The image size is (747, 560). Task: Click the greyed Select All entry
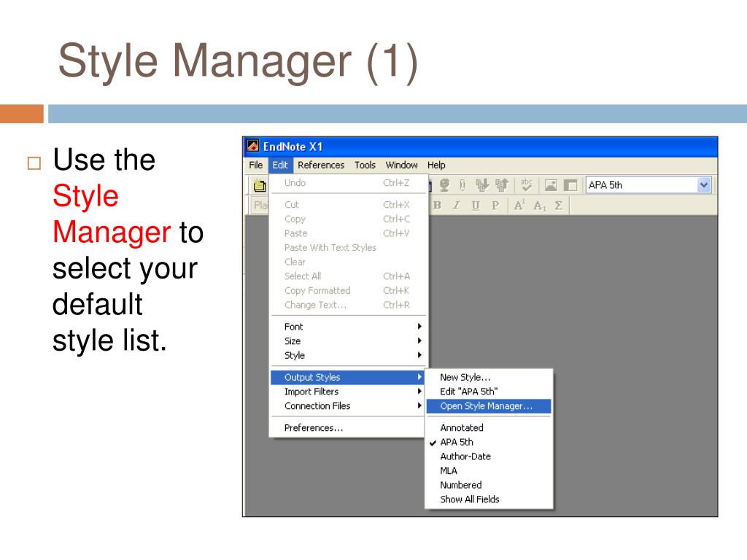coord(348,276)
